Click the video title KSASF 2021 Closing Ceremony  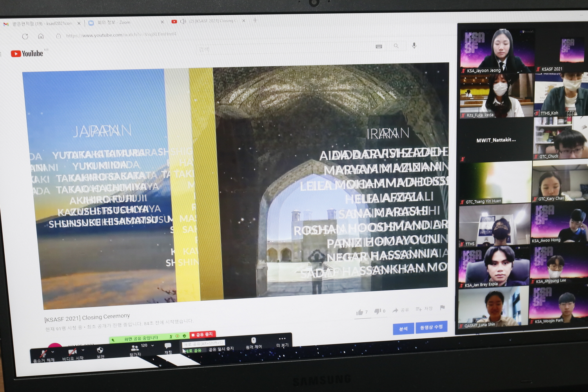[x=87, y=317]
